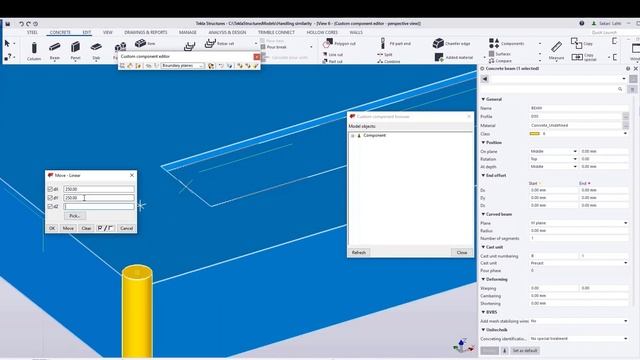Use the Copy special tool
This screenshot has width=640, height=360.
[x=583, y=57]
